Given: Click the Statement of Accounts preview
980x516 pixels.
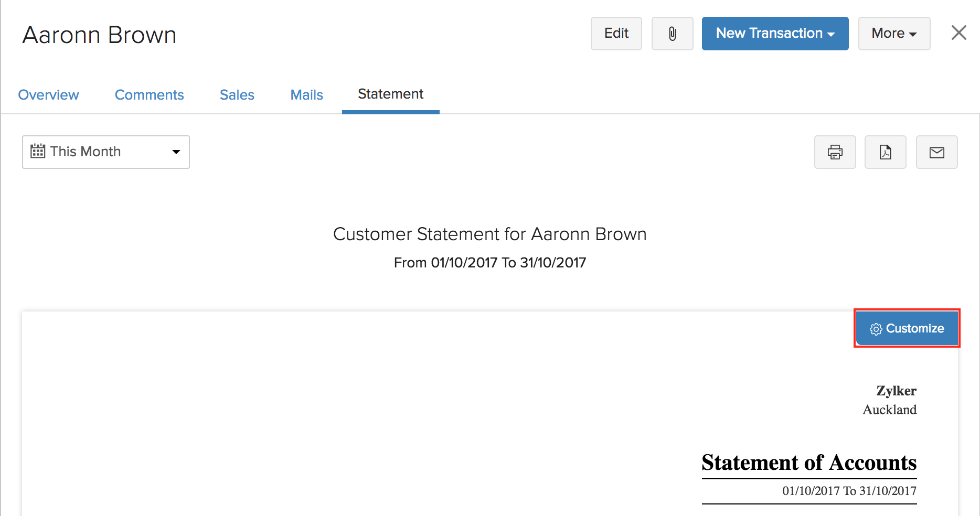Looking at the screenshot, I should [x=808, y=463].
